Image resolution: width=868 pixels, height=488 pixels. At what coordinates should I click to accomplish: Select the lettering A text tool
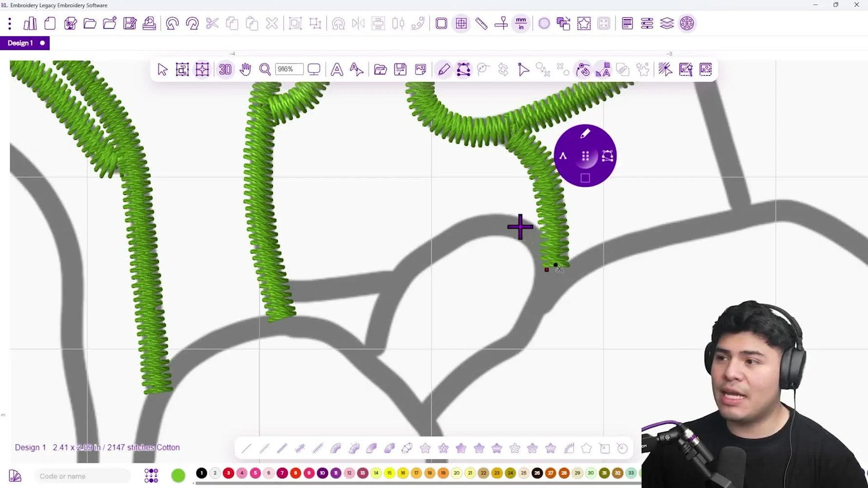(336, 70)
